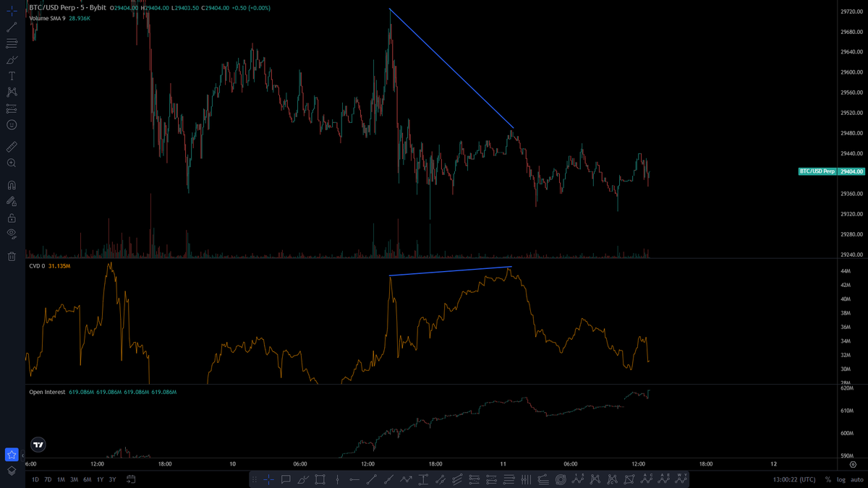Toggle the auto scale button

(856, 480)
